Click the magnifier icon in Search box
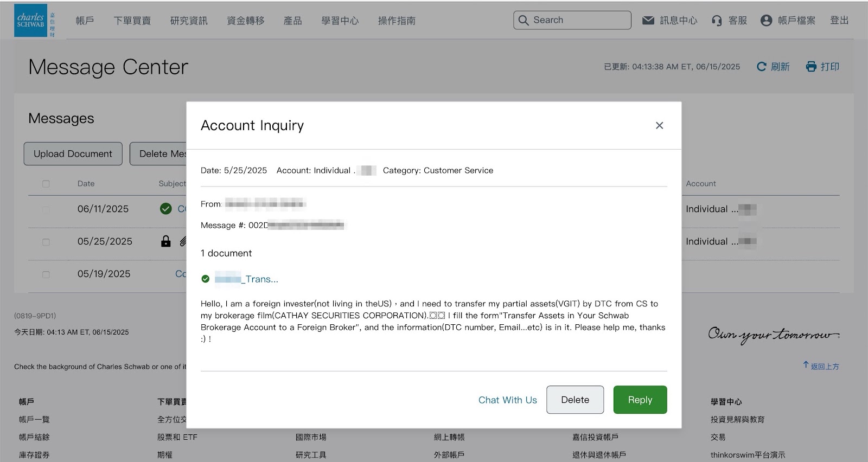Viewport: 868px width, 462px height. pos(524,20)
